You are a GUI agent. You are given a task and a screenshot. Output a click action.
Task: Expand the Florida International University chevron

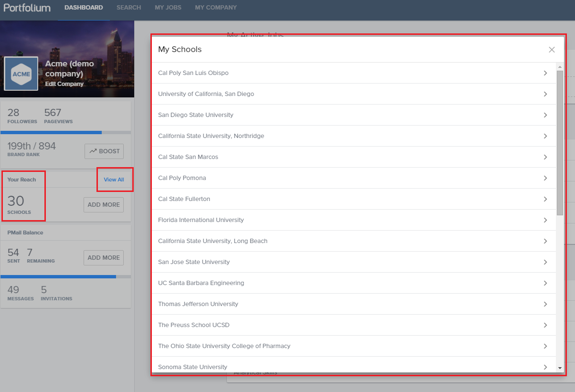coord(545,220)
